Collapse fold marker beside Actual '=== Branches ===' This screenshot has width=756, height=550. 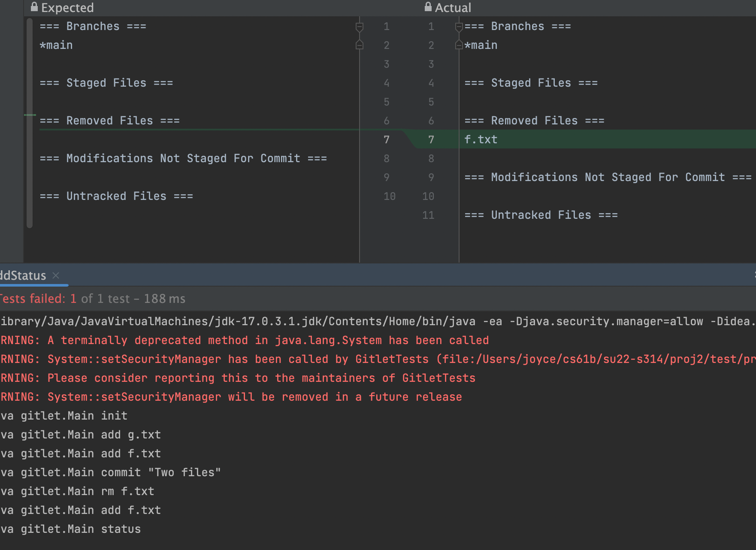(459, 27)
